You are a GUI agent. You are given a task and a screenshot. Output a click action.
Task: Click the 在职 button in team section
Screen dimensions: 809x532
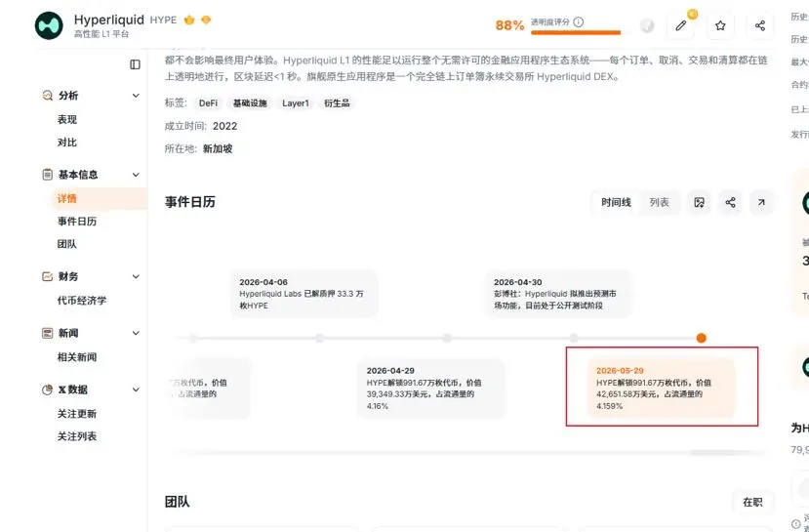click(752, 502)
